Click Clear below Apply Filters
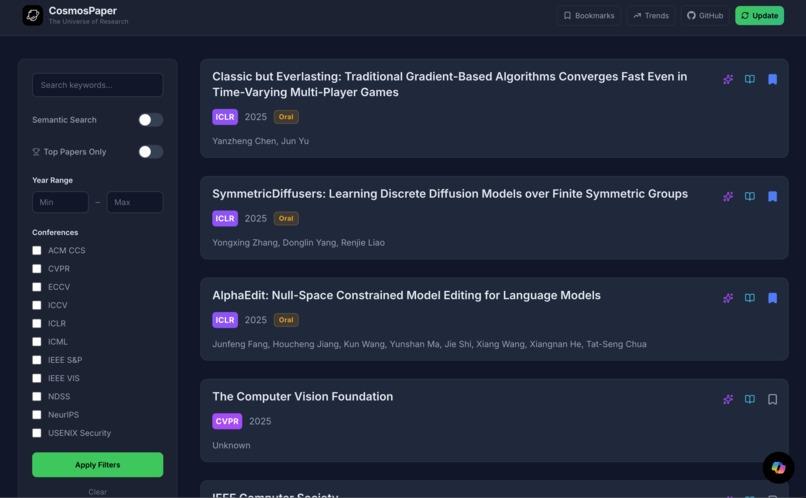The image size is (806, 498). click(x=98, y=492)
